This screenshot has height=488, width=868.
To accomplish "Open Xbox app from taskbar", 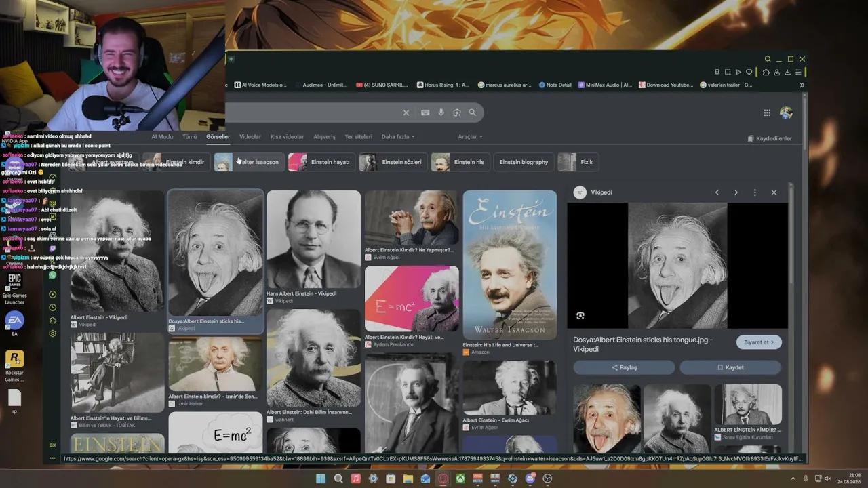I will pos(460,479).
